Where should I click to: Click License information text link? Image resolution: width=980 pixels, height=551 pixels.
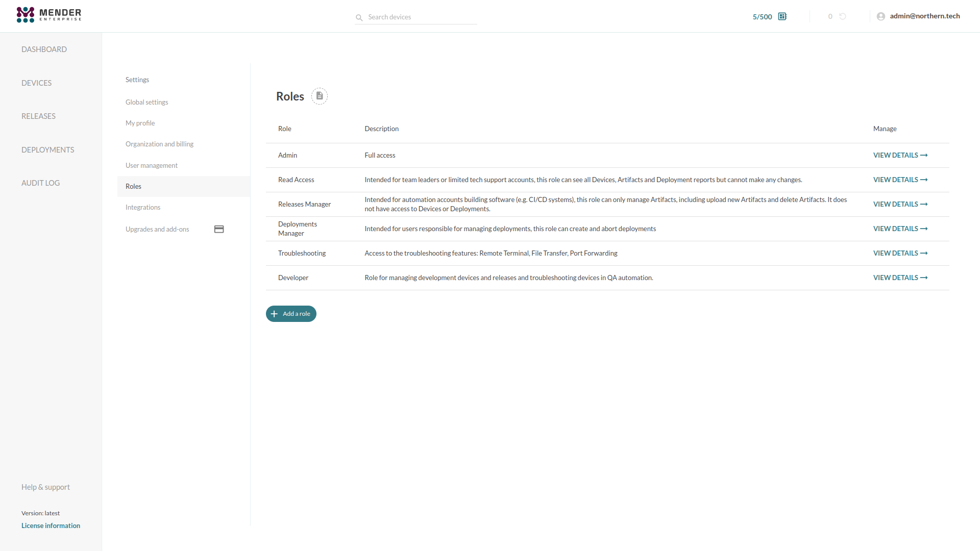pos(51,525)
